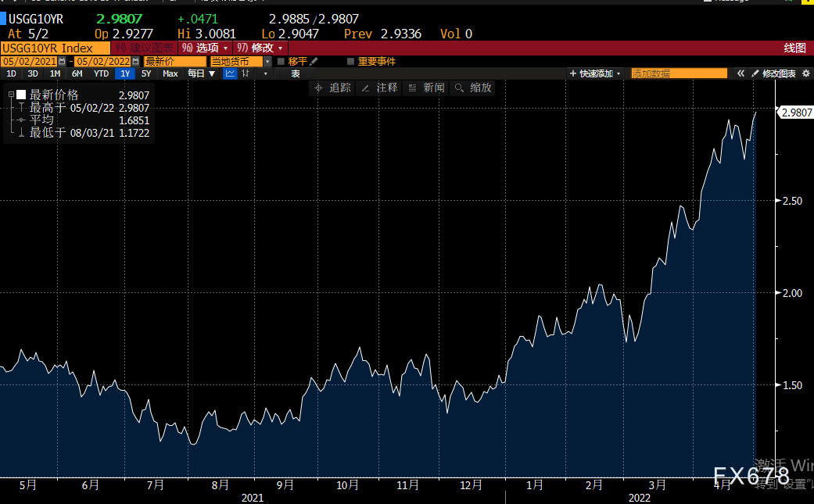Select the 5Y time range tab
814x504 pixels.
coord(146,73)
